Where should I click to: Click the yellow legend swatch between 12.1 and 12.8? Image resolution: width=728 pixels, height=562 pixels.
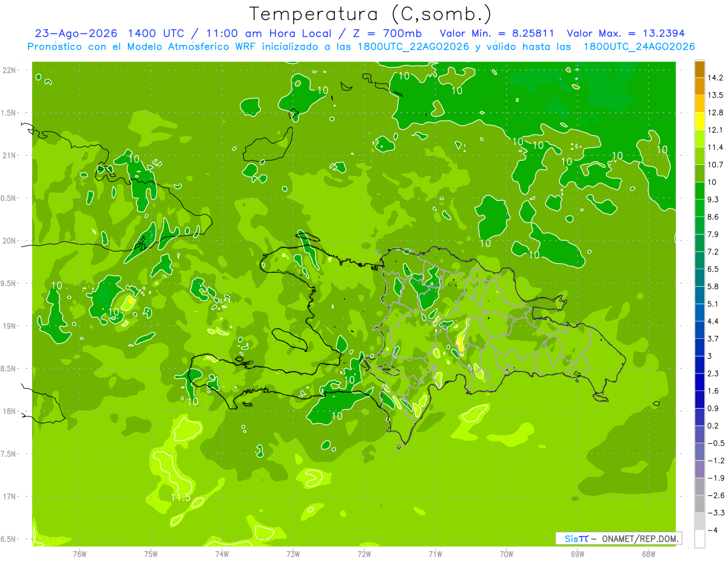coord(699,121)
